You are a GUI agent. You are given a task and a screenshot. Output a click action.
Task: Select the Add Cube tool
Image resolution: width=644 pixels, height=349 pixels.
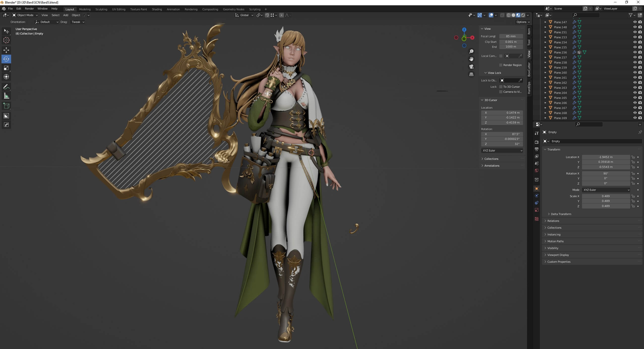(x=6, y=106)
